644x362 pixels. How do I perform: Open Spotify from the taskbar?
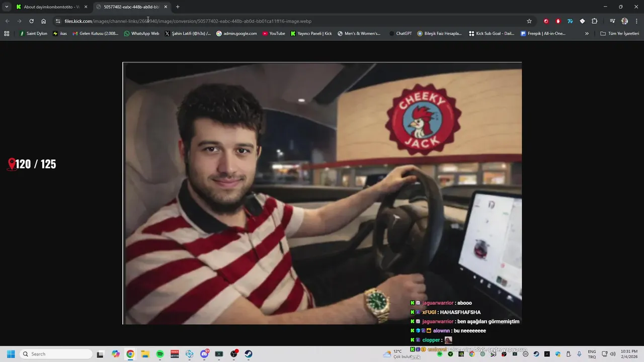click(160, 354)
